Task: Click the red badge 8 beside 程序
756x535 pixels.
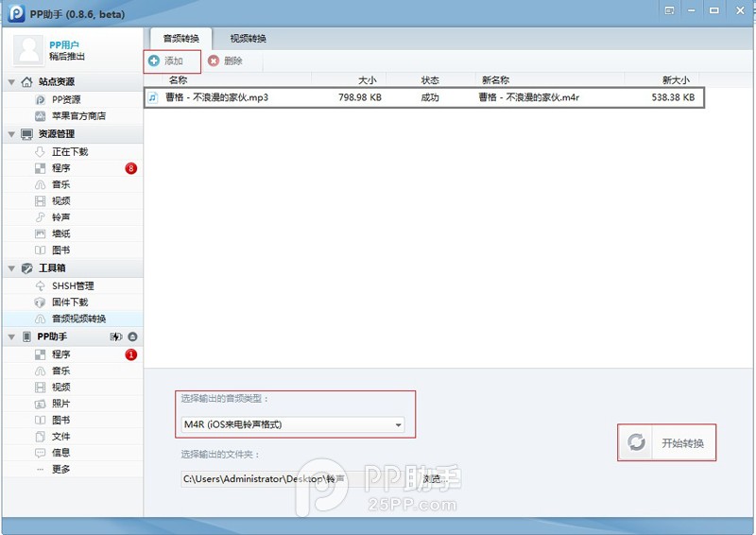Action: pyautogui.click(x=130, y=168)
